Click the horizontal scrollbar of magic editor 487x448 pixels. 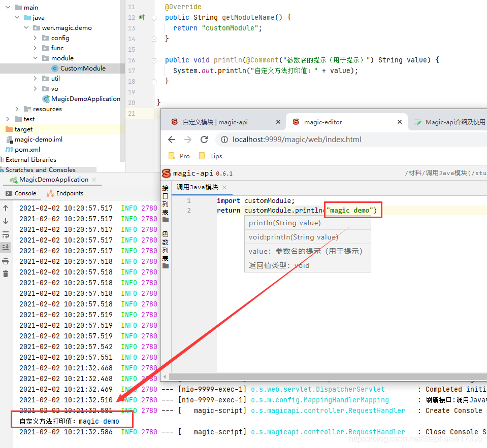(328, 376)
